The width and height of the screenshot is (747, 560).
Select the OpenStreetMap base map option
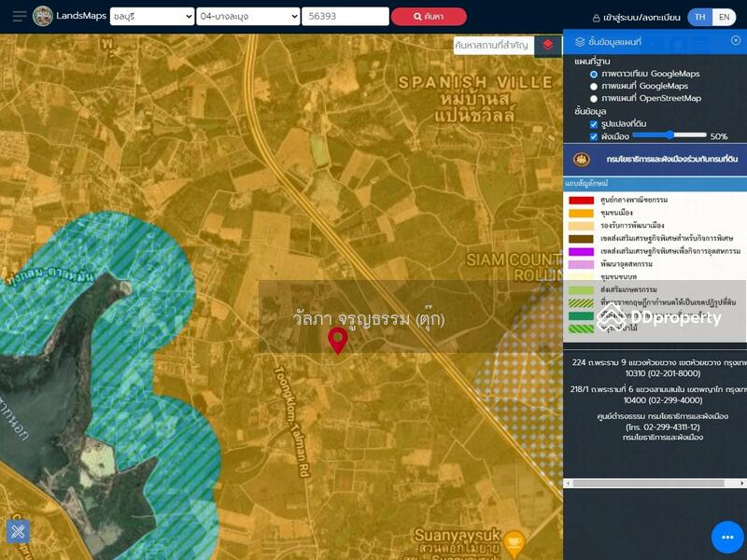pos(594,98)
